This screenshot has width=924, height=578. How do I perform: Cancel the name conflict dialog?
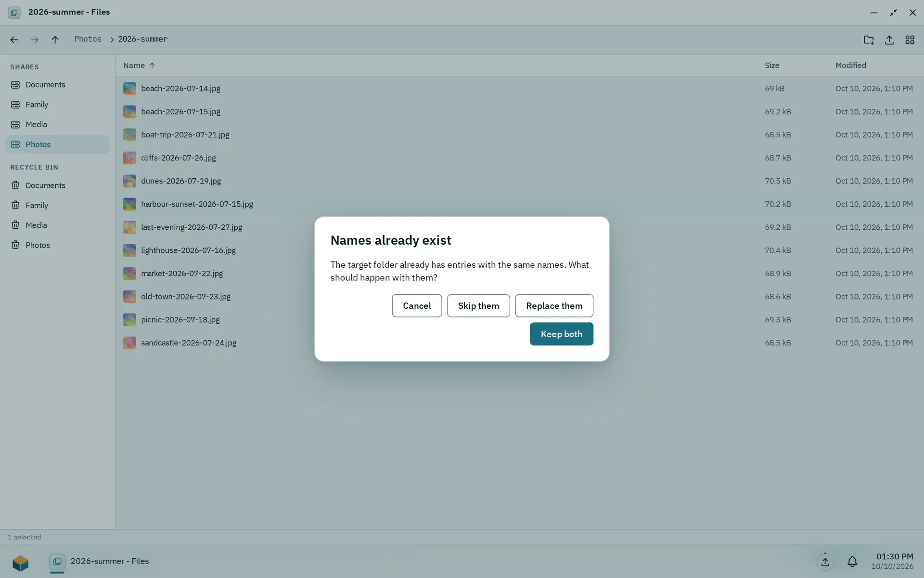point(417,306)
